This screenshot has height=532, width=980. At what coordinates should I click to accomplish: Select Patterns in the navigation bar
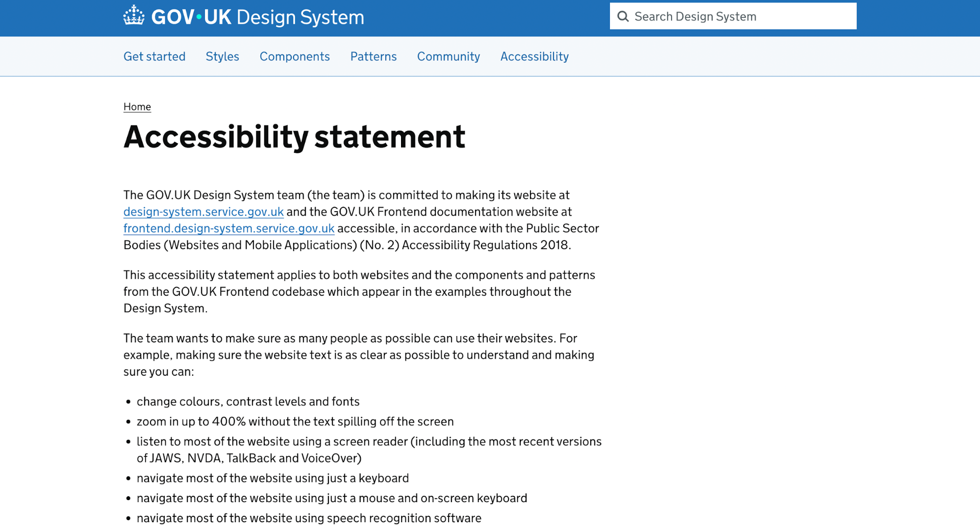pyautogui.click(x=373, y=56)
